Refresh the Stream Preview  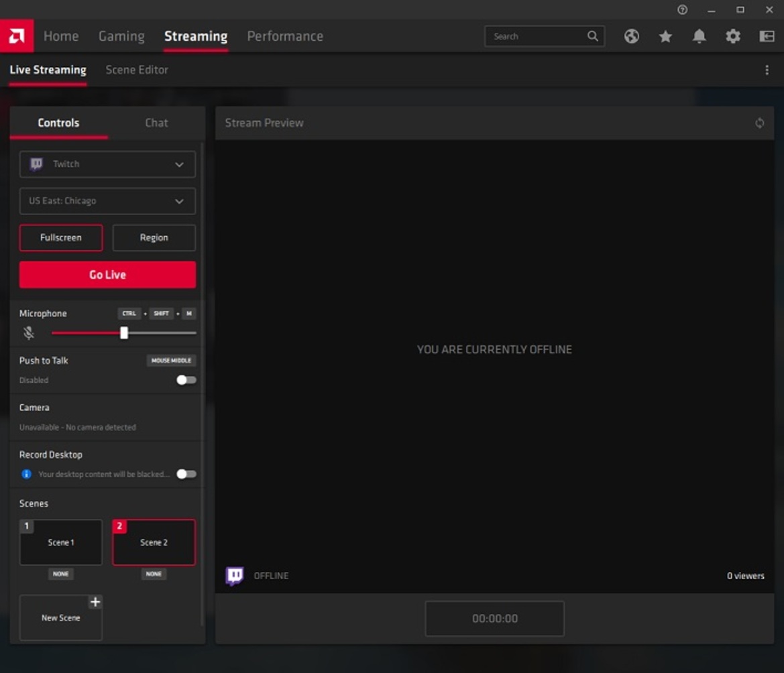pyautogui.click(x=759, y=123)
